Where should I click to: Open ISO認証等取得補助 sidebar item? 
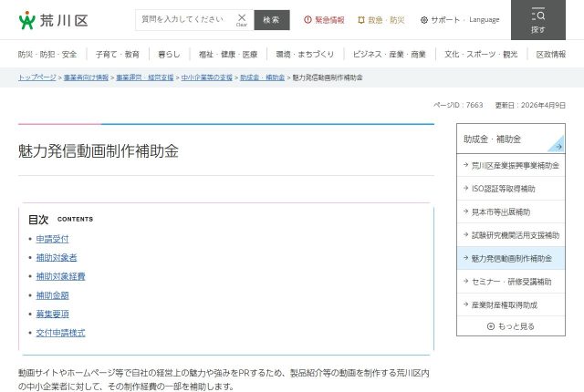[x=511, y=189]
